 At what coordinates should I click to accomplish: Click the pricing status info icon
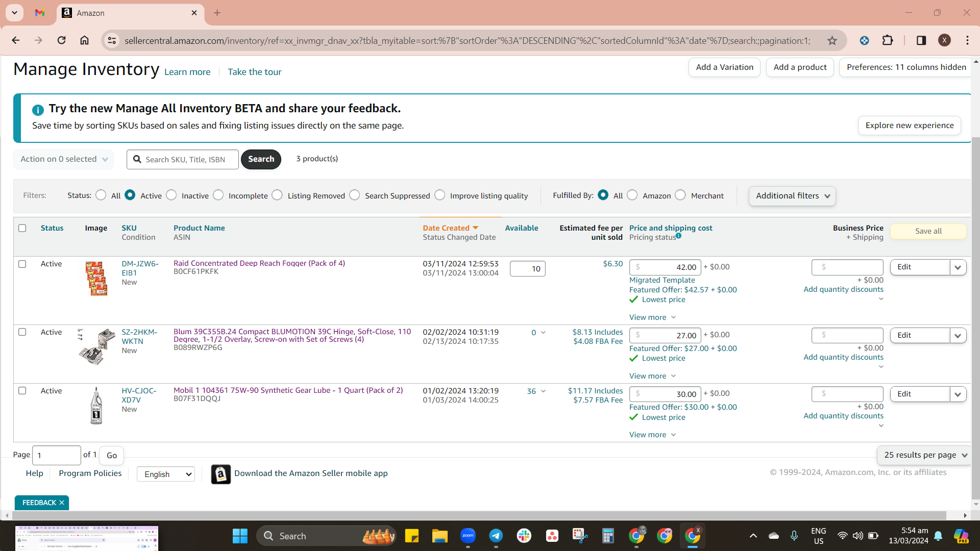pyautogui.click(x=679, y=236)
